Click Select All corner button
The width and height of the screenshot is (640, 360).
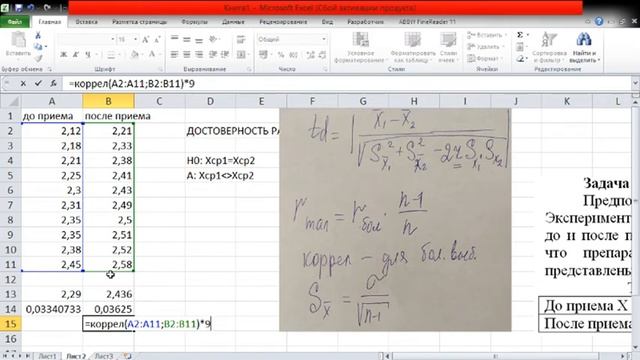tap(10, 101)
